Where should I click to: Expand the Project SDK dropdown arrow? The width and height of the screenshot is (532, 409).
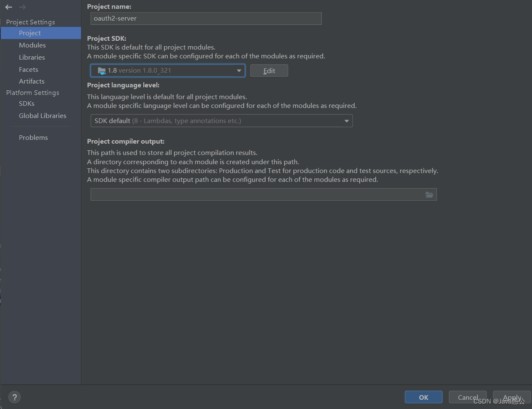(x=239, y=71)
